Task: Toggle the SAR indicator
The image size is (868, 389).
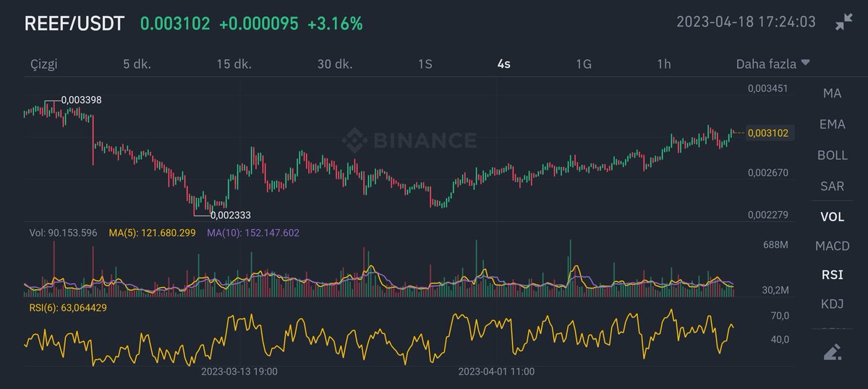Action: tap(832, 186)
